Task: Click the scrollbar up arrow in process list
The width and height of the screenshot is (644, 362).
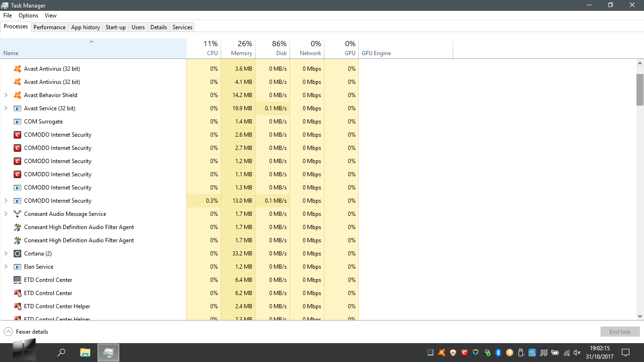Action: 640,63
